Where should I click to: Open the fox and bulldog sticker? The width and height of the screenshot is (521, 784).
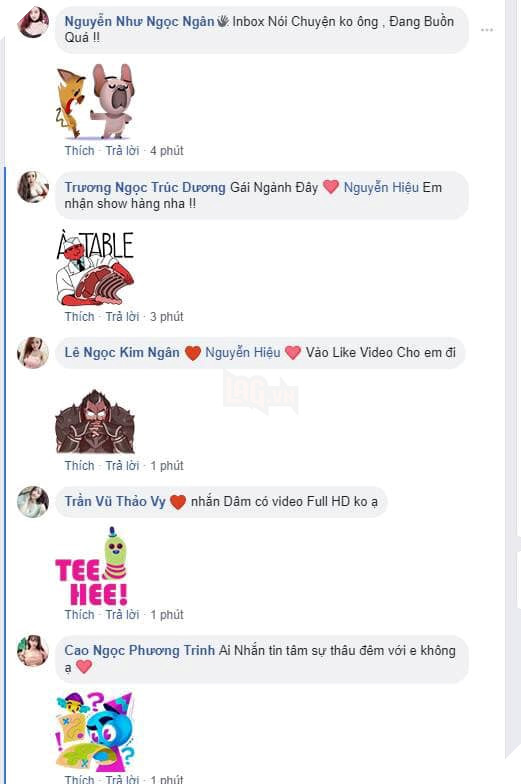coord(95,102)
